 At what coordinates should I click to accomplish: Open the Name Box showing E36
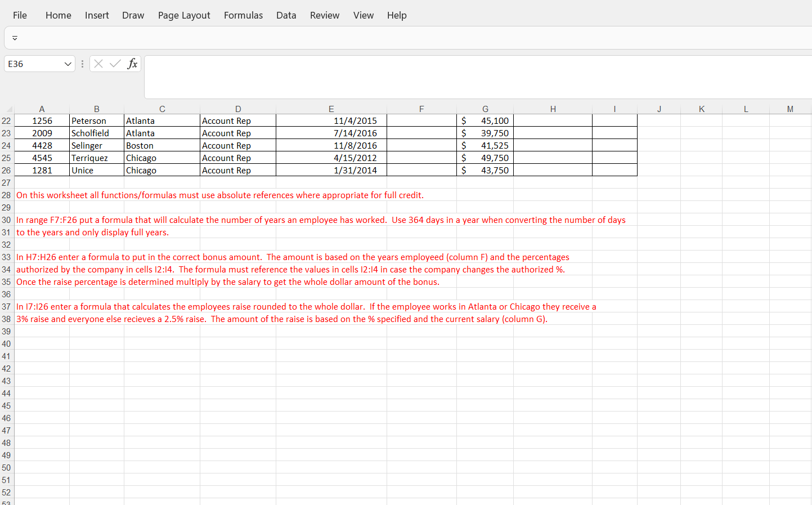pos(34,64)
